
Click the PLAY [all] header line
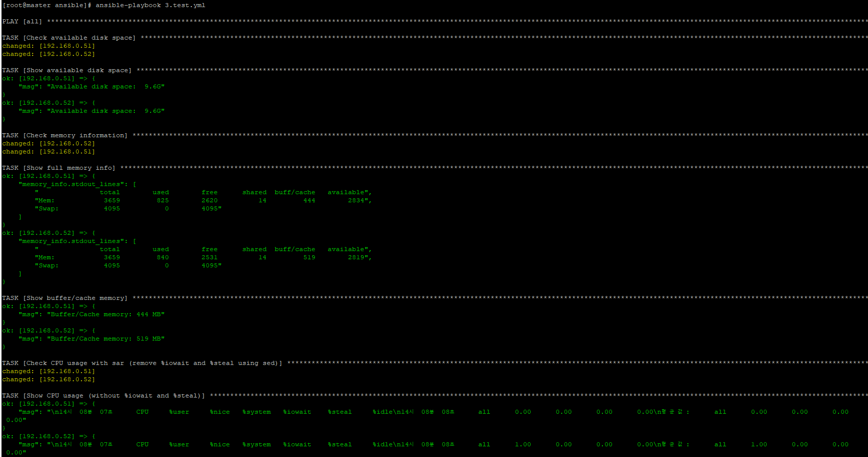(22, 21)
